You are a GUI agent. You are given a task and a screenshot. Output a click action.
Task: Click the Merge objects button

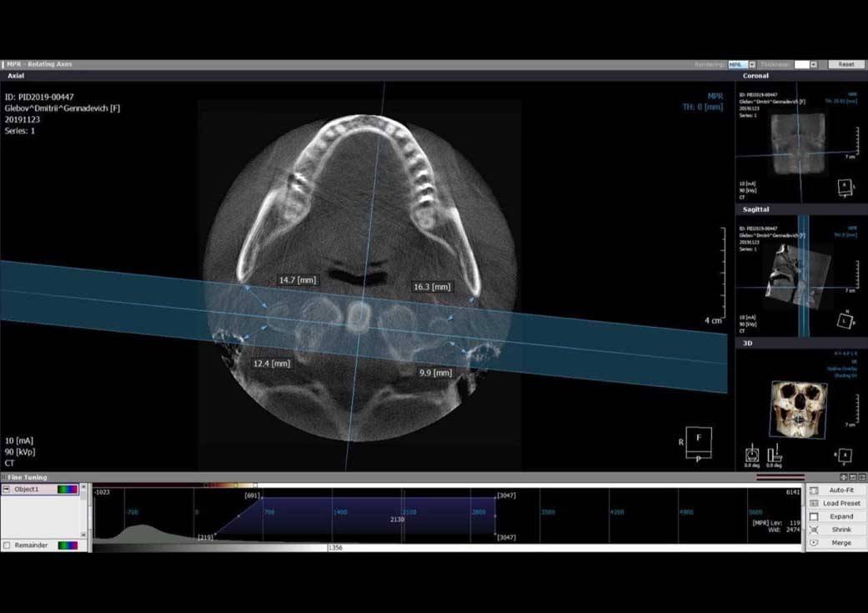(x=835, y=543)
